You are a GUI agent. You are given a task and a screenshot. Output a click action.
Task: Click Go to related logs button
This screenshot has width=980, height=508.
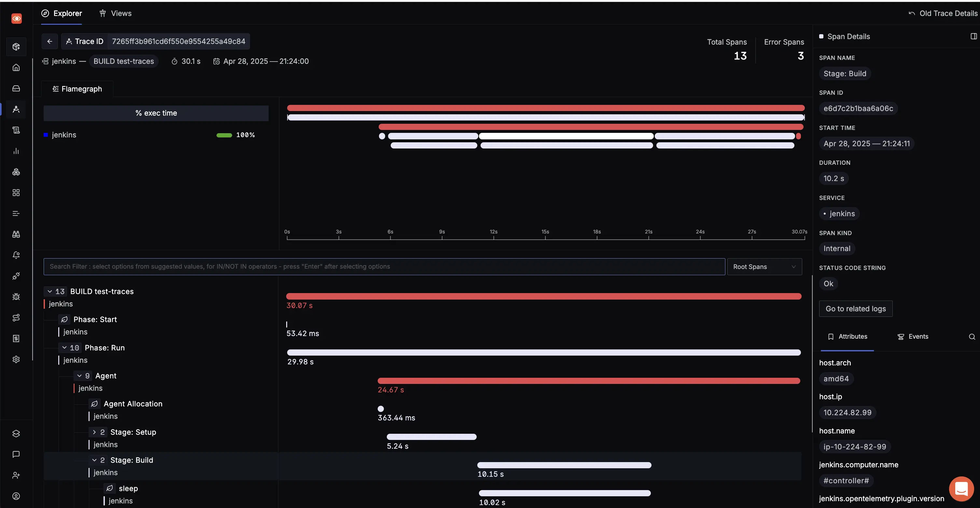point(856,309)
